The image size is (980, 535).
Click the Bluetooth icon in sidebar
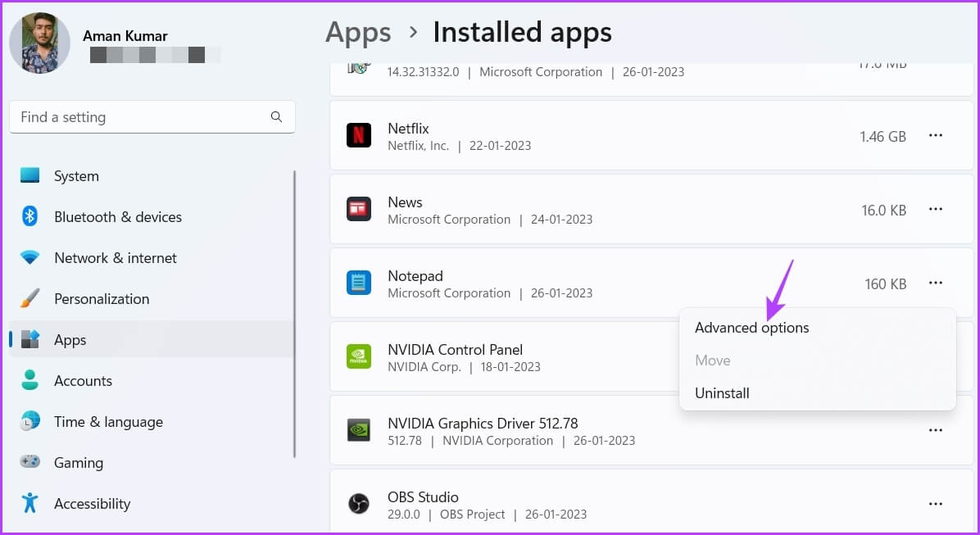[x=30, y=216]
